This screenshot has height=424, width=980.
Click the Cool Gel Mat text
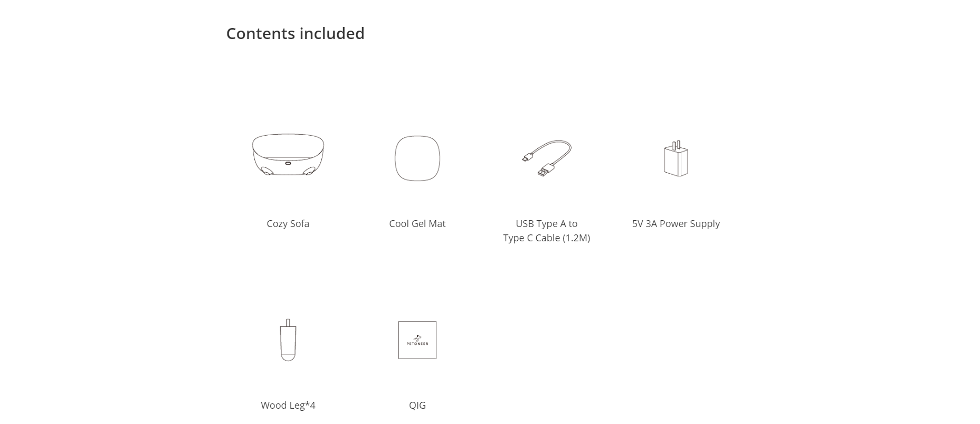pos(417,224)
